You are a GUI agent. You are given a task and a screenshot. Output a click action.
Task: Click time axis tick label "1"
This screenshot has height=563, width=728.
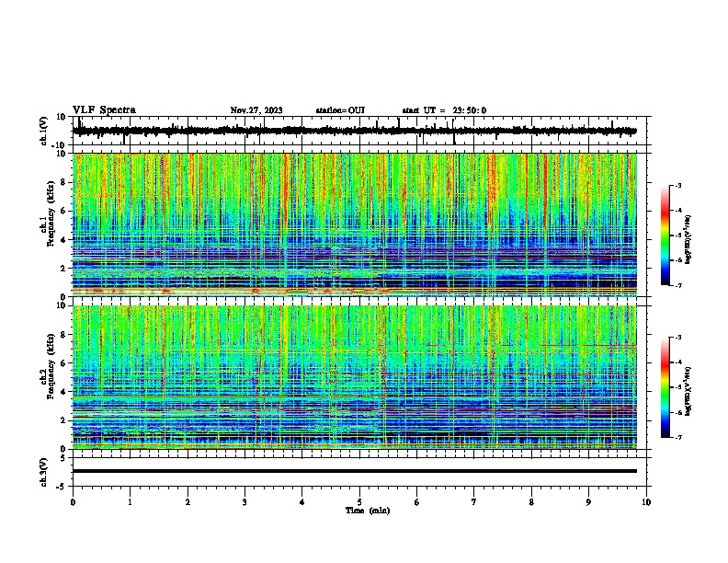point(130,502)
